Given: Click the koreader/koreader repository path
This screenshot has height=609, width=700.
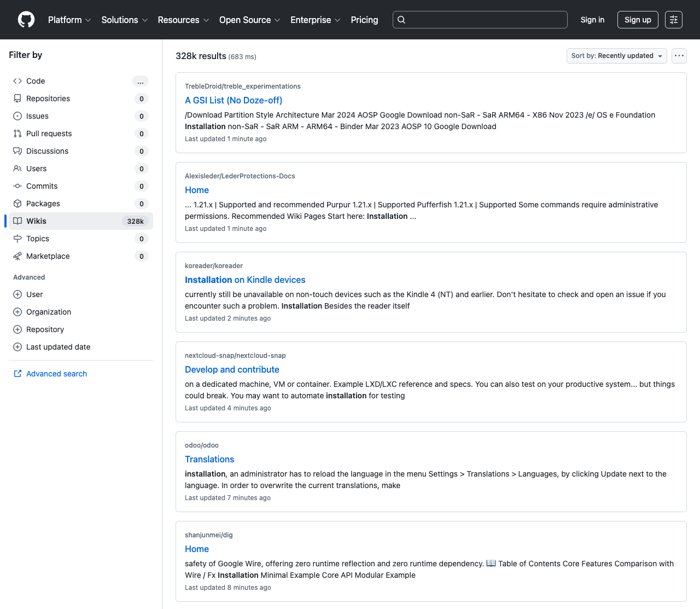Looking at the screenshot, I should click(x=214, y=266).
